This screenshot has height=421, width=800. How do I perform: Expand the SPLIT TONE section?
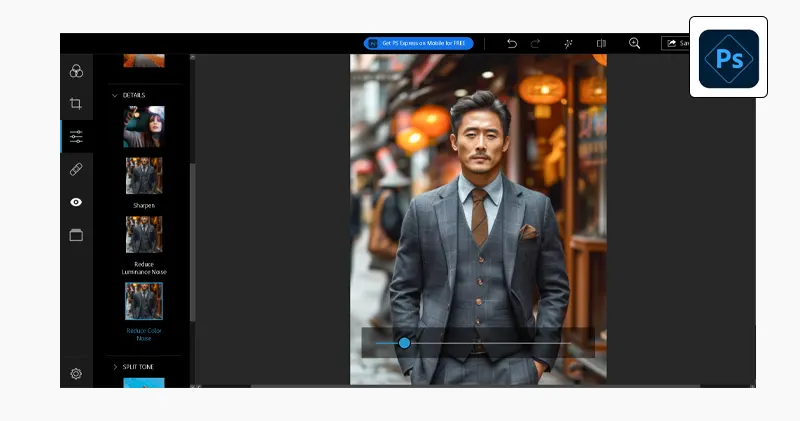pyautogui.click(x=115, y=367)
